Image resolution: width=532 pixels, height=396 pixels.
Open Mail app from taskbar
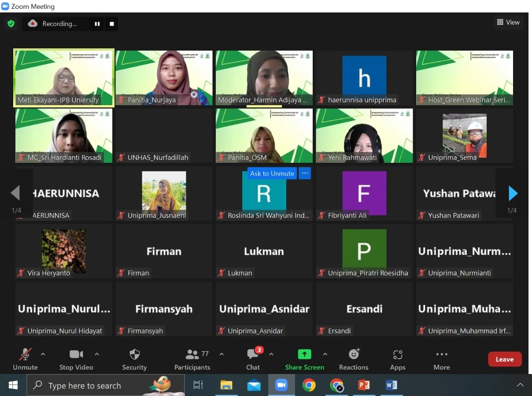254,385
